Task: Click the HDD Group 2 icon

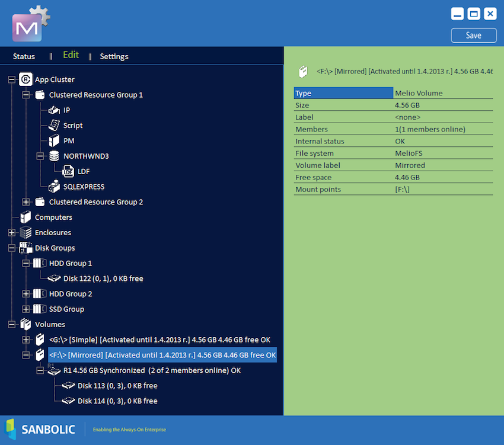Action: tap(40, 294)
